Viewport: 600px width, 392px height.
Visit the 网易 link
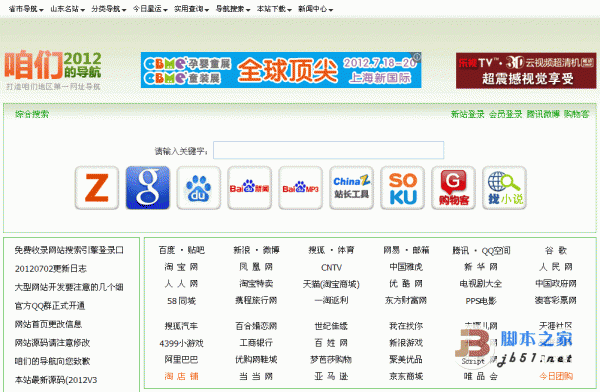click(391, 250)
